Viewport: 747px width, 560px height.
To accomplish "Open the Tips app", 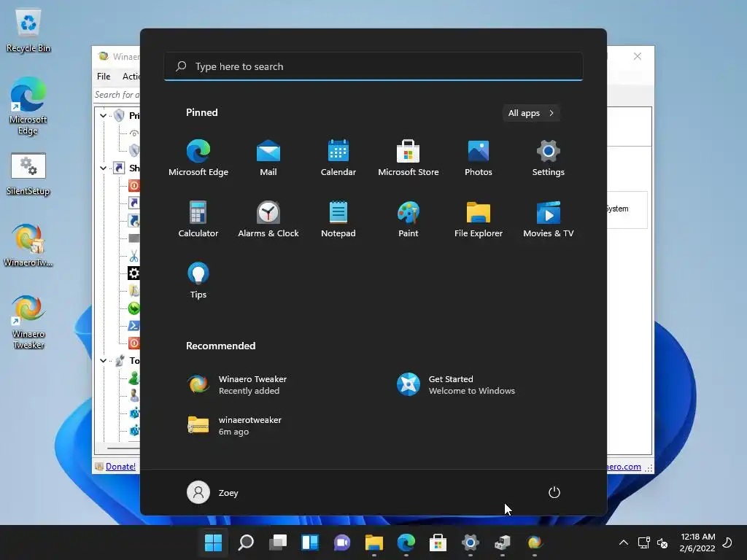I will 198,281.
